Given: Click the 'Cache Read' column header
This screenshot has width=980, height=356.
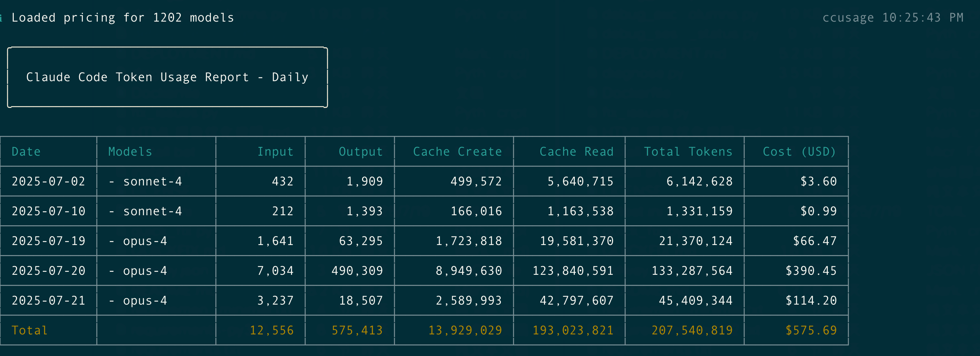Looking at the screenshot, I should click(x=576, y=152).
